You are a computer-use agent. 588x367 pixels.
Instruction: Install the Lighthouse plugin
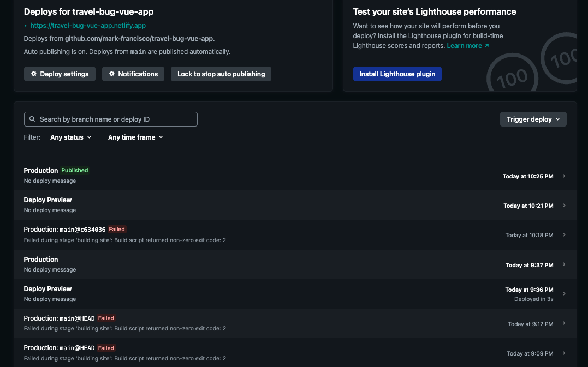[397, 74]
